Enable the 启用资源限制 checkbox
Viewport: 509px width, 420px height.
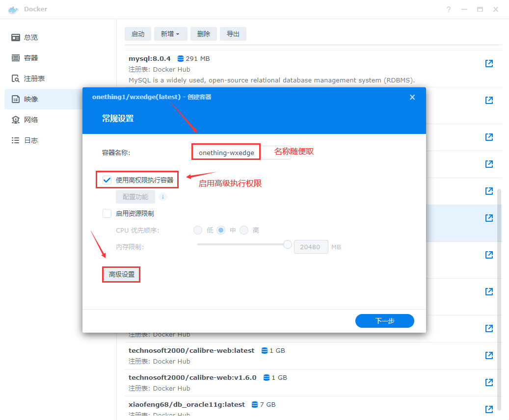pyautogui.click(x=107, y=213)
